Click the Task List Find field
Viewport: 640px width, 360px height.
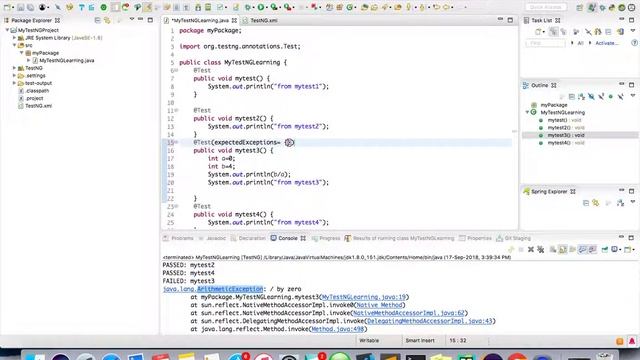545,43
